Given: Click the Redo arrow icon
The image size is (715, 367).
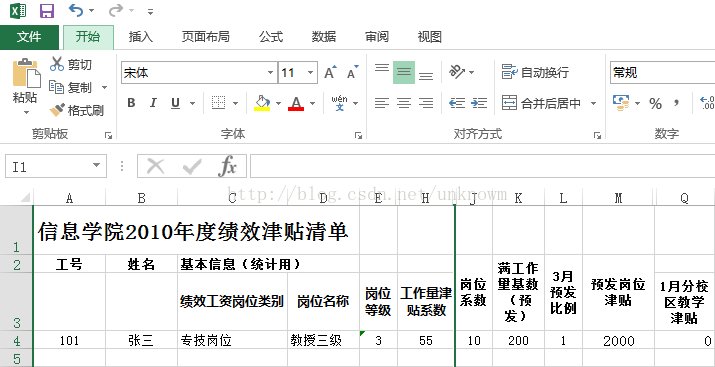Looking at the screenshot, I should pos(116,10).
